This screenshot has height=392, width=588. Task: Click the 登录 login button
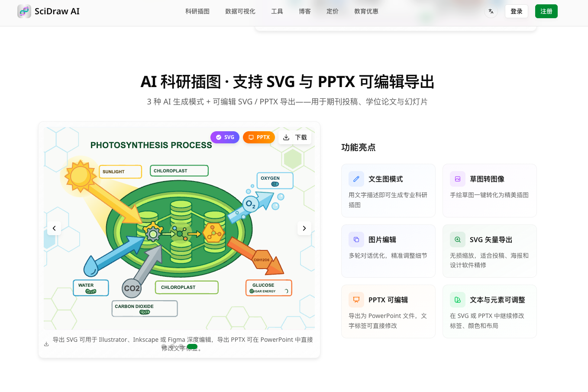point(517,11)
